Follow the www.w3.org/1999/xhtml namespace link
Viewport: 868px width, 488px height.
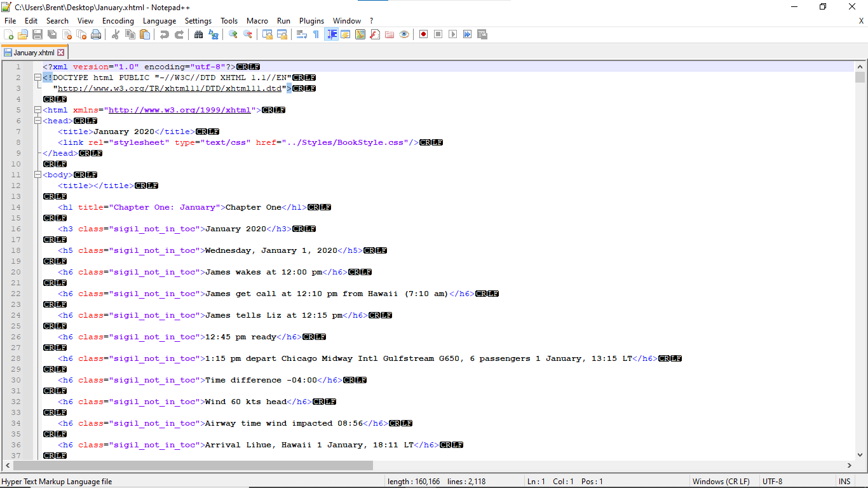(x=180, y=110)
